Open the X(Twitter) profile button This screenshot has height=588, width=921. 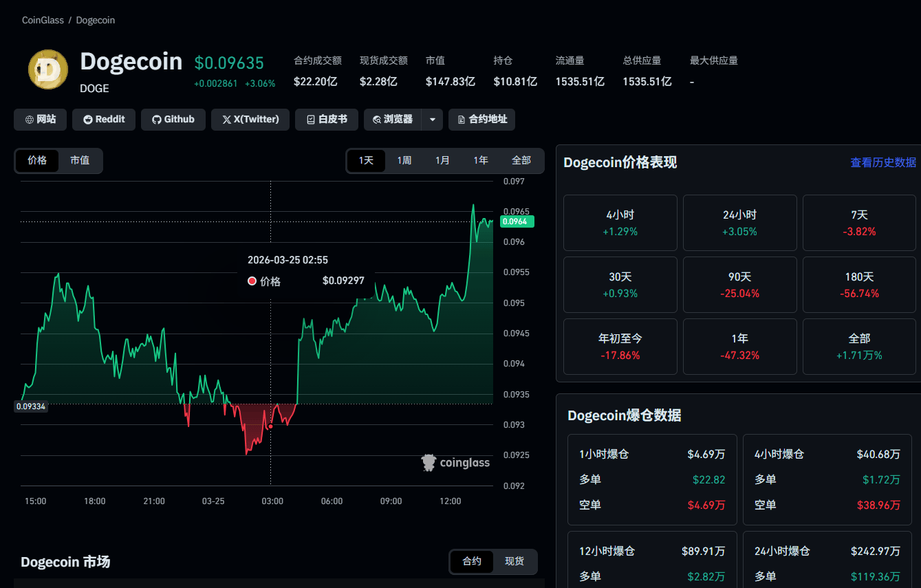(x=250, y=120)
